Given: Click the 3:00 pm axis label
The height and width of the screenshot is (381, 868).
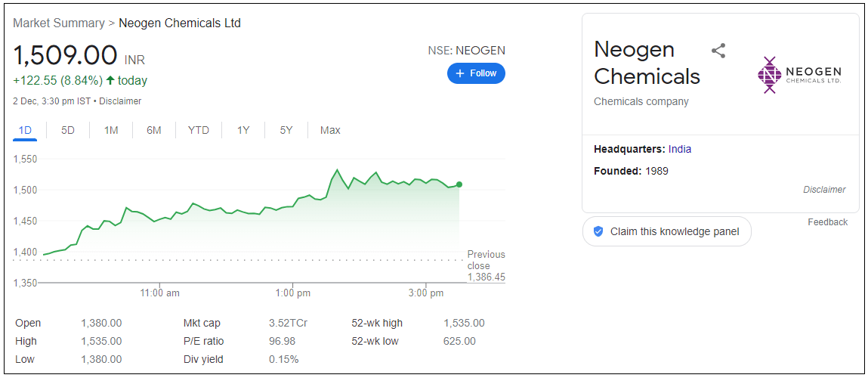Looking at the screenshot, I should point(426,293).
